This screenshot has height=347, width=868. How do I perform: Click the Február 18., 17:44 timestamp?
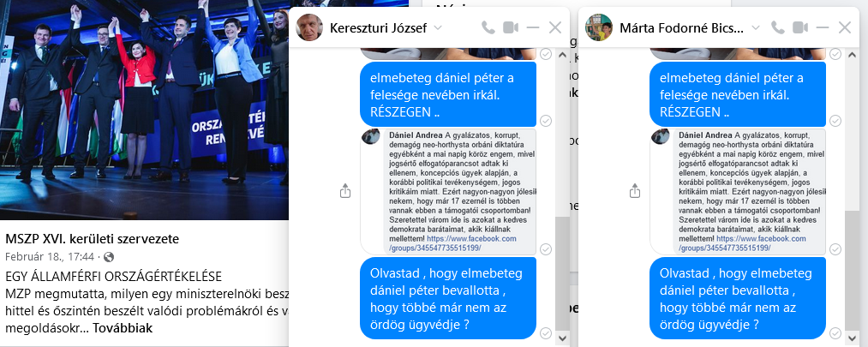(x=49, y=257)
